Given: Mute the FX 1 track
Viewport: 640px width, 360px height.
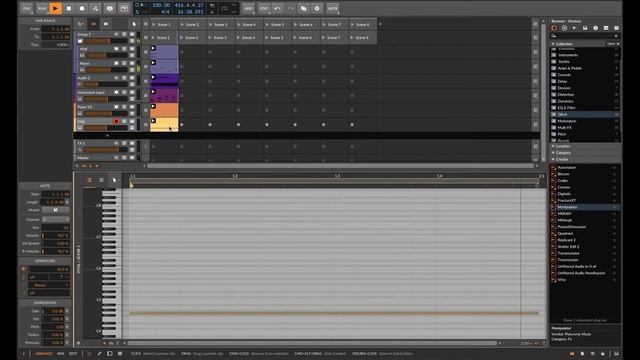Looking at the screenshot, I should click(132, 143).
